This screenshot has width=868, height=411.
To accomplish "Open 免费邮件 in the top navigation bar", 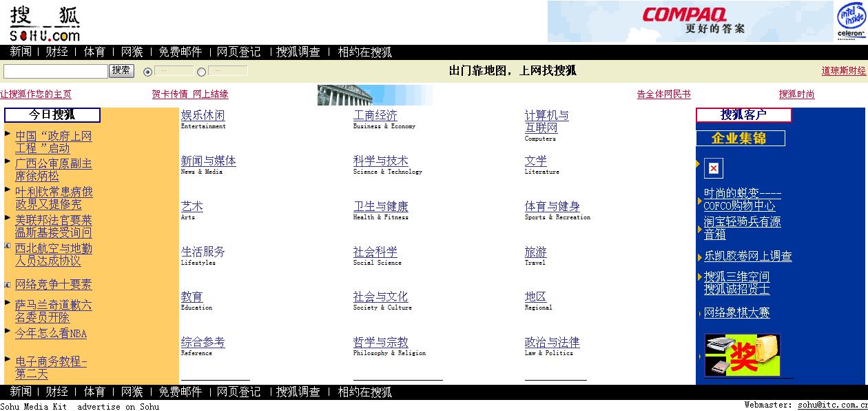I will click(180, 52).
